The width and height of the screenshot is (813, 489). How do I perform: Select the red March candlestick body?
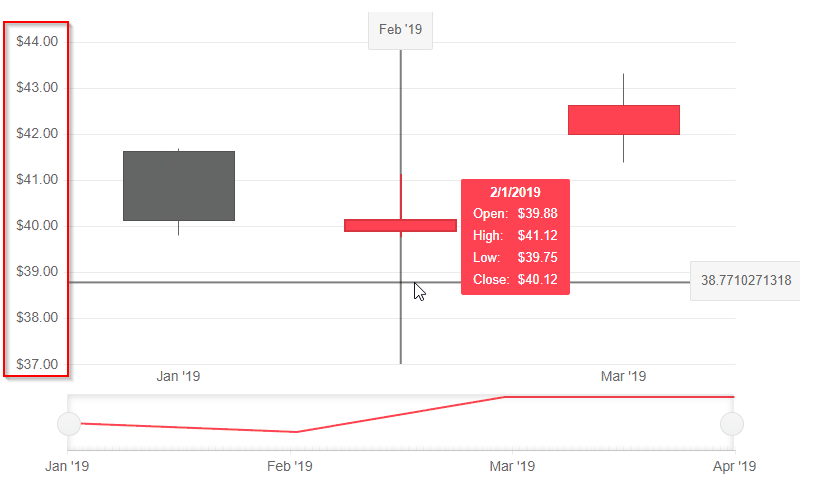pos(624,120)
